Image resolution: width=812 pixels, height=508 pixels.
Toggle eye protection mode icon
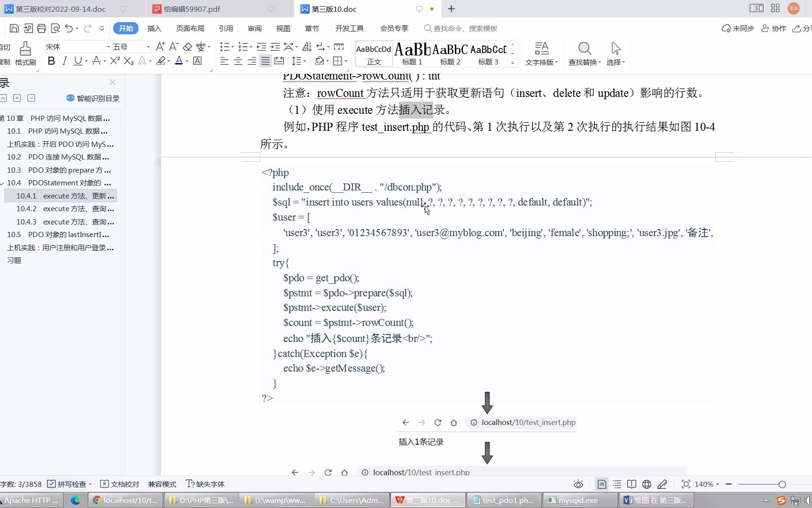[578, 484]
